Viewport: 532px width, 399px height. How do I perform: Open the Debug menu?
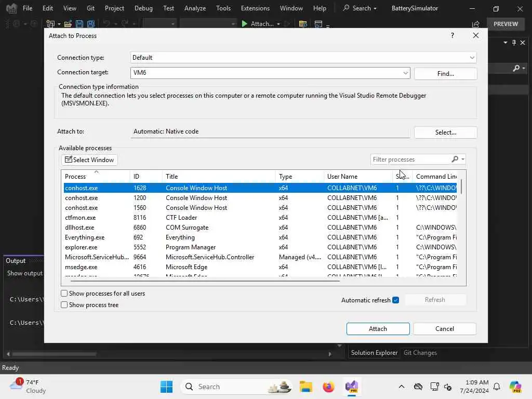(x=143, y=8)
